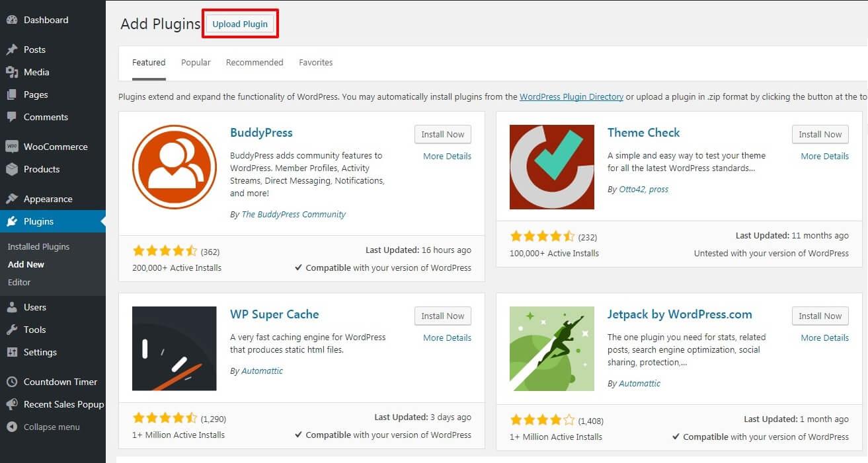Click the Countdown Timer clock icon

click(12, 382)
